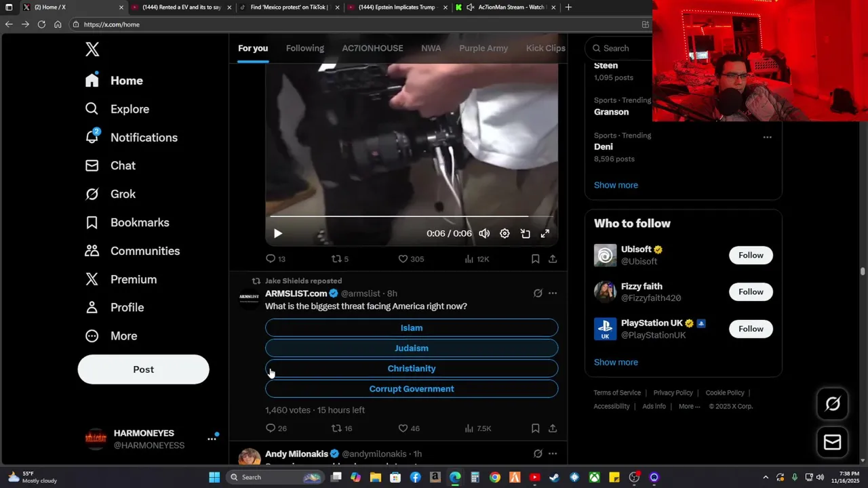Like the video post (305 likes)
The height and width of the screenshot is (488, 868).
pos(411,259)
